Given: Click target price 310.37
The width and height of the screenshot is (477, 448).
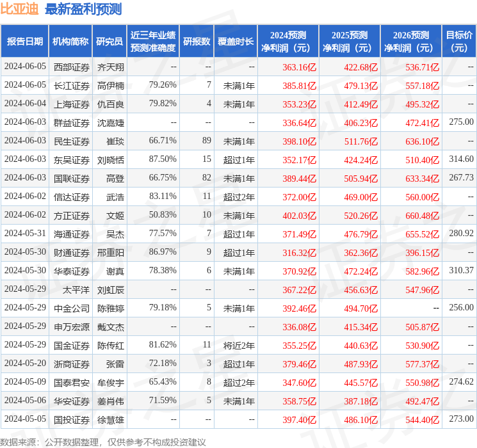Looking at the screenshot, I should (461, 270).
